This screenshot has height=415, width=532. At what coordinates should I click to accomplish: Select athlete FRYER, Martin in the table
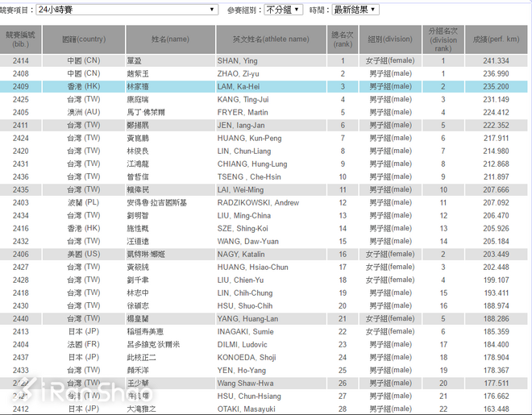243,112
